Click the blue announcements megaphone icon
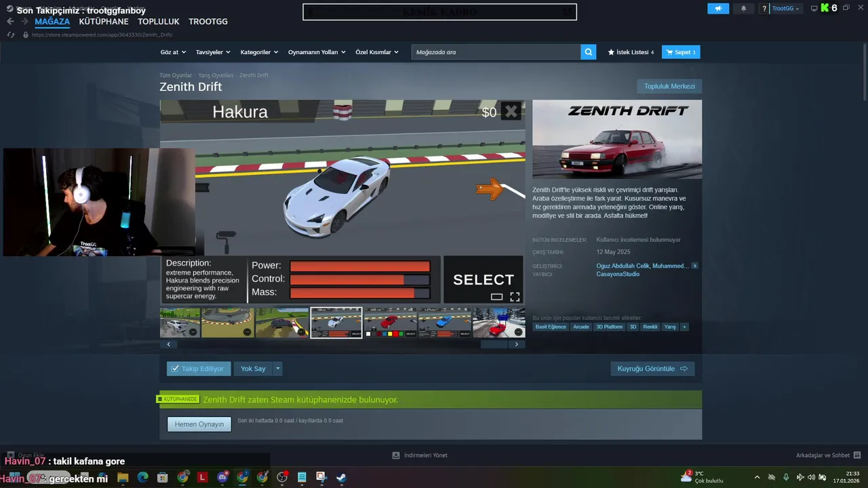 tap(718, 8)
